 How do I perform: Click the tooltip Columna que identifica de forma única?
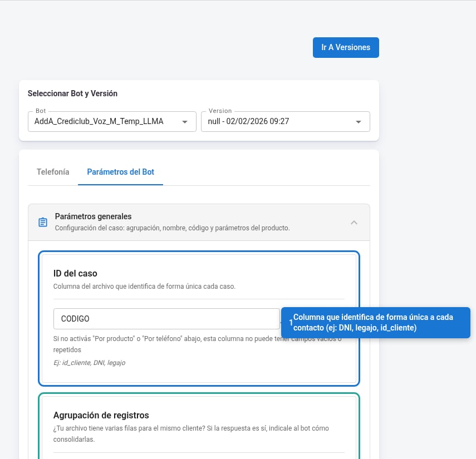[376, 323]
